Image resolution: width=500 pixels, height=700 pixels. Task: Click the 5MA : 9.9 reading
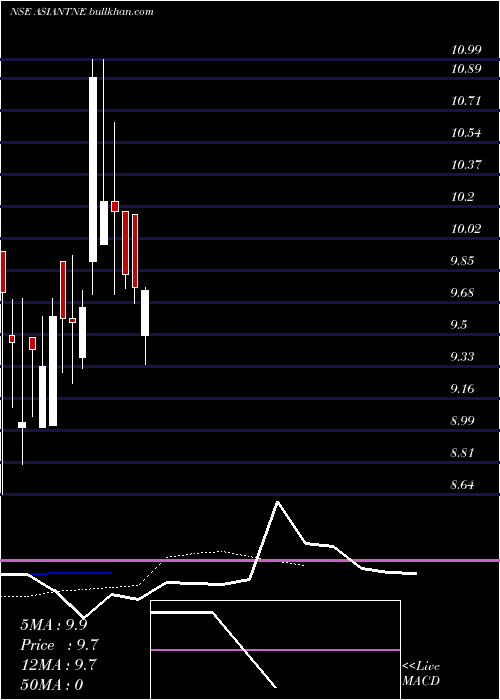pyautogui.click(x=54, y=625)
